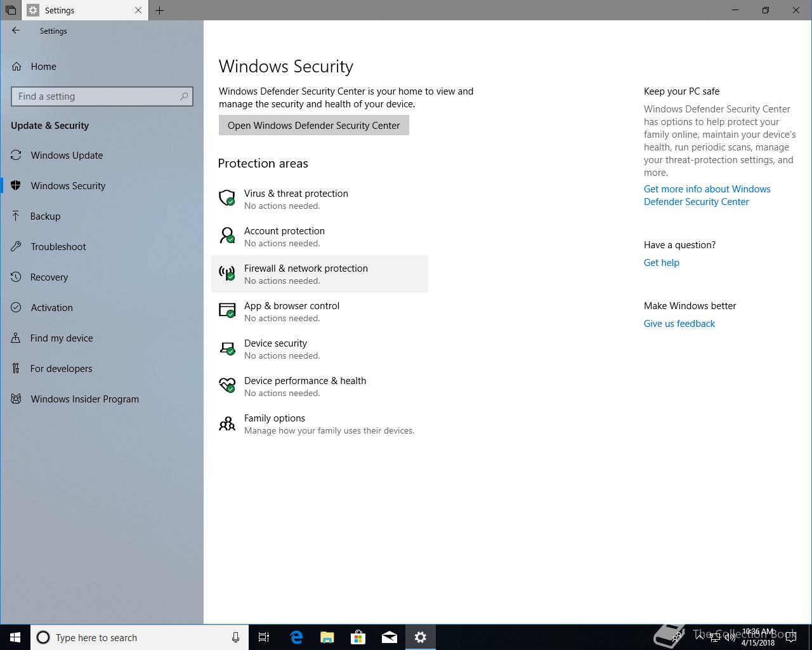Screen dimensions: 812x650
Task: Open Get more info about Windows Defender link
Action: [x=707, y=196]
